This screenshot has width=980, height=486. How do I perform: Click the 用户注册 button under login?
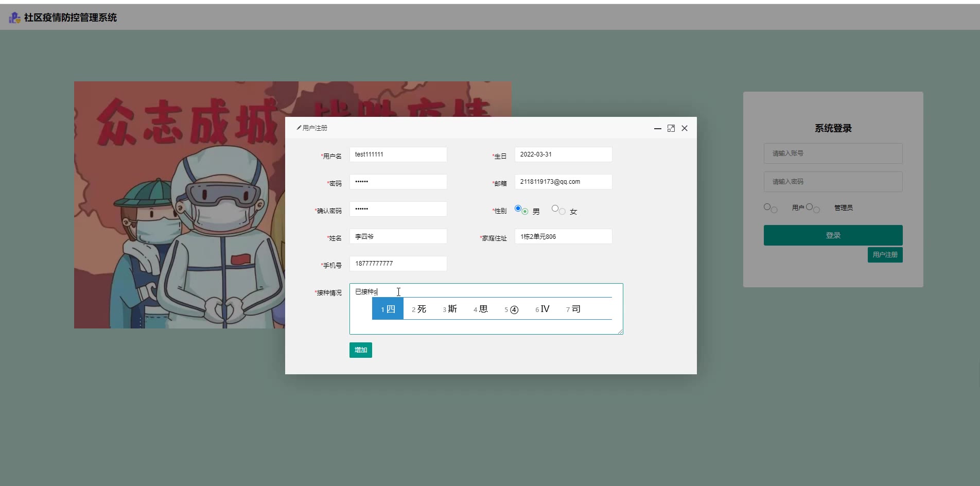(885, 255)
